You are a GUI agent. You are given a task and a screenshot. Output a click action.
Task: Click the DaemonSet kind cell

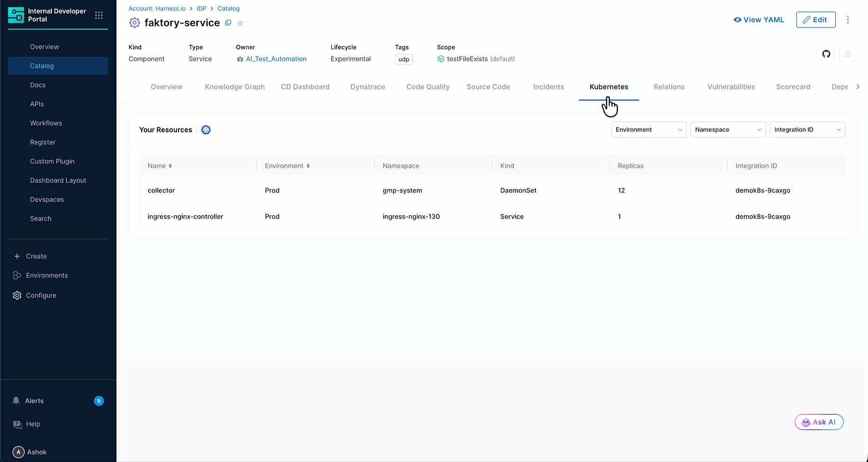(x=518, y=191)
